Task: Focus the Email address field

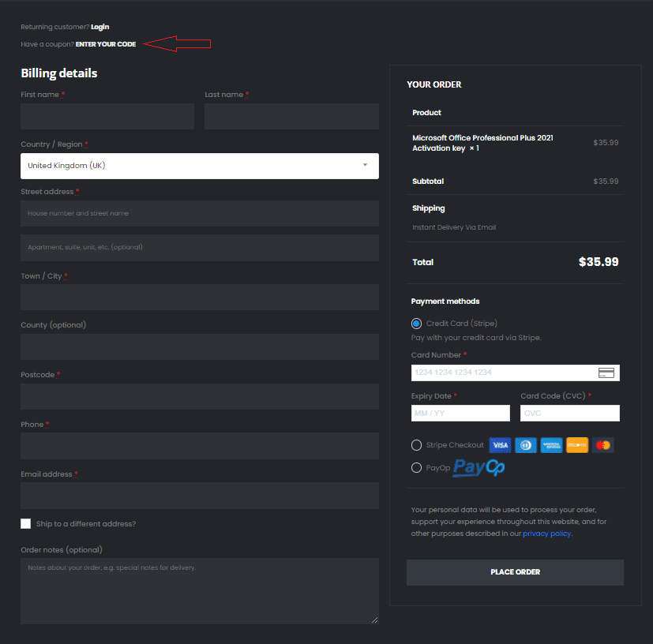Action: (200, 496)
